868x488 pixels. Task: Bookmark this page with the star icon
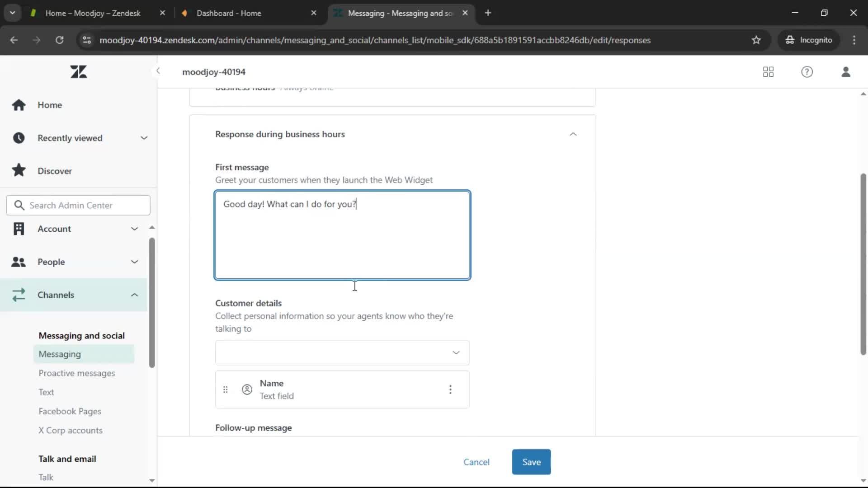tap(756, 40)
